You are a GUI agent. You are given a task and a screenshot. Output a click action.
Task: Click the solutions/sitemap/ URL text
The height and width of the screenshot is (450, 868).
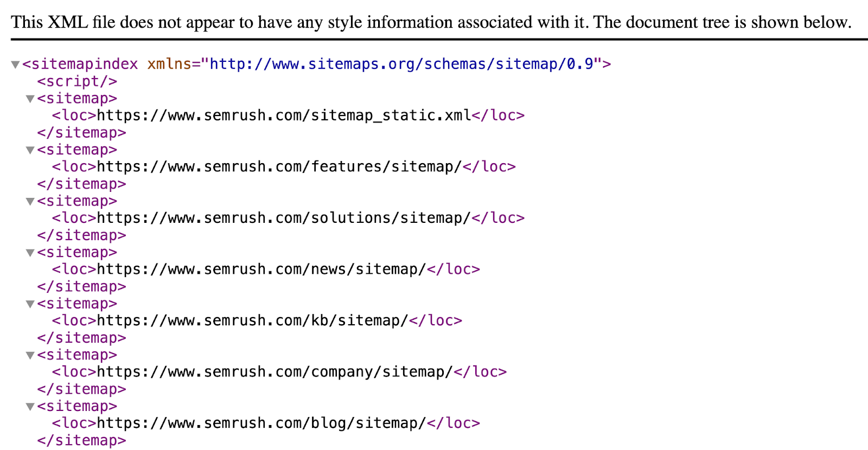[x=283, y=218]
